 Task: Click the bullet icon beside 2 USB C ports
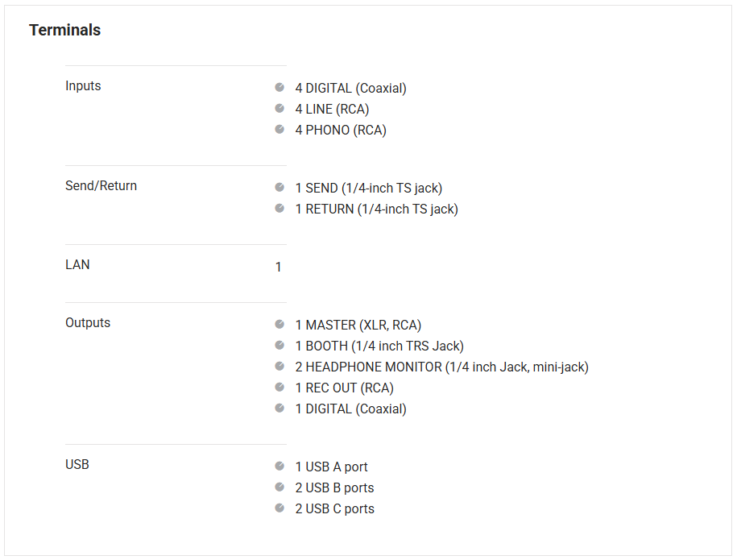click(x=279, y=508)
